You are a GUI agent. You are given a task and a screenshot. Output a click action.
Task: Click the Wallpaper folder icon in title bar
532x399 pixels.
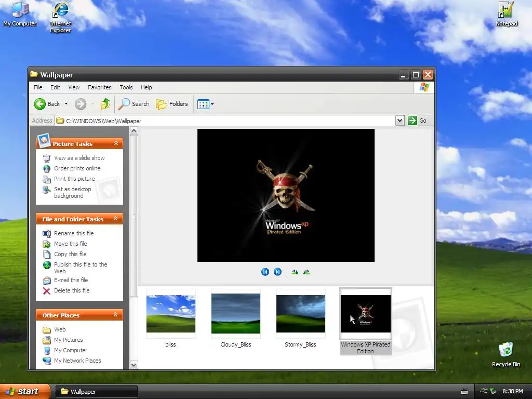coord(34,74)
